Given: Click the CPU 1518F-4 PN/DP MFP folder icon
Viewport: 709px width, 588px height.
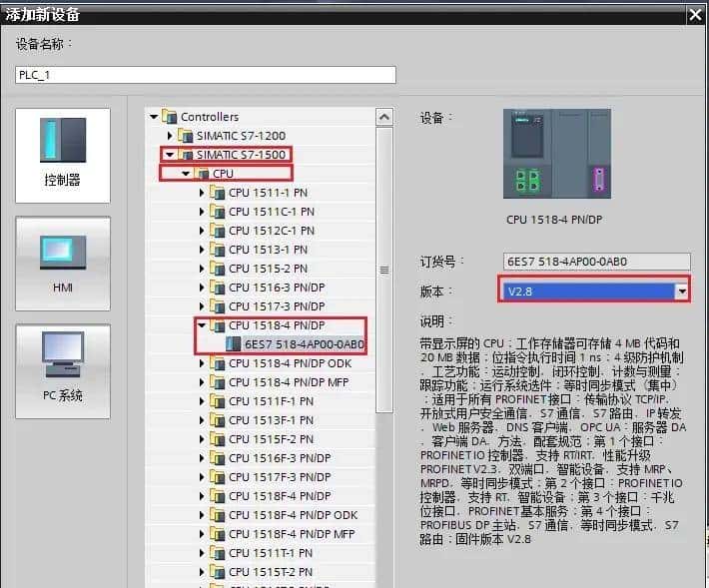Looking at the screenshot, I should (218, 534).
